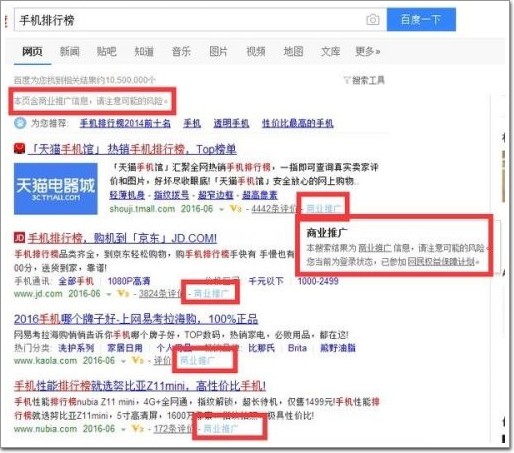This screenshot has height=453, width=514.
Task: Click the Tmall red cat icon
Action: pyautogui.click(x=20, y=149)
